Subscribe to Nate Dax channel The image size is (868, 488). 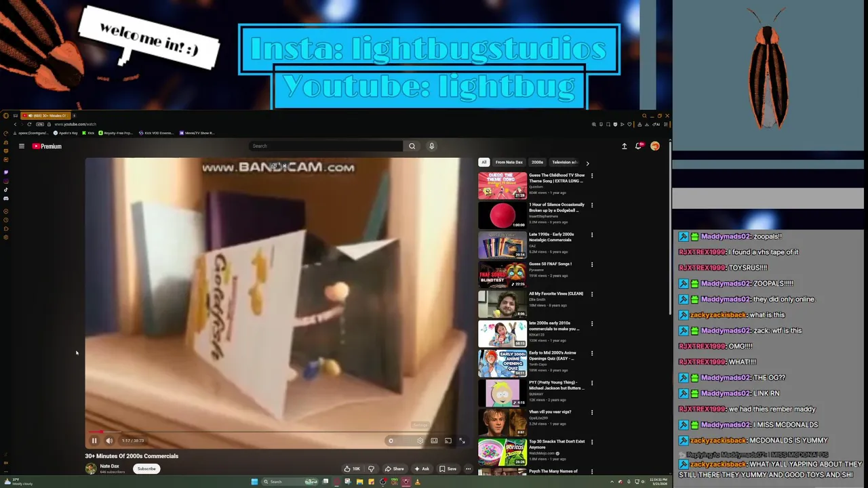(x=146, y=468)
